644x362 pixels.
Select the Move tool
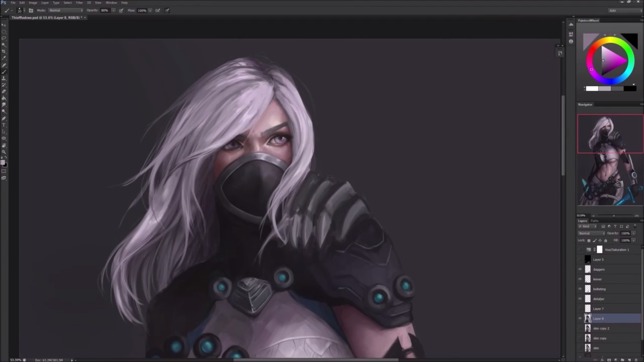[x=4, y=25]
